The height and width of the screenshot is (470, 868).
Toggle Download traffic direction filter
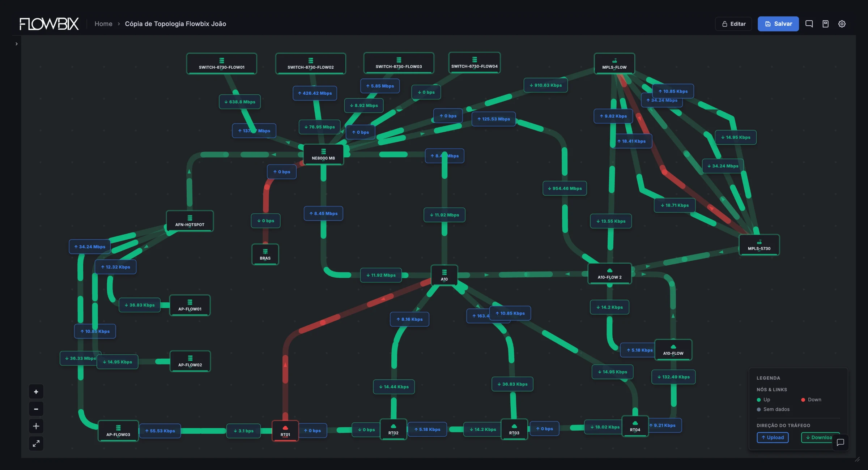(820, 437)
